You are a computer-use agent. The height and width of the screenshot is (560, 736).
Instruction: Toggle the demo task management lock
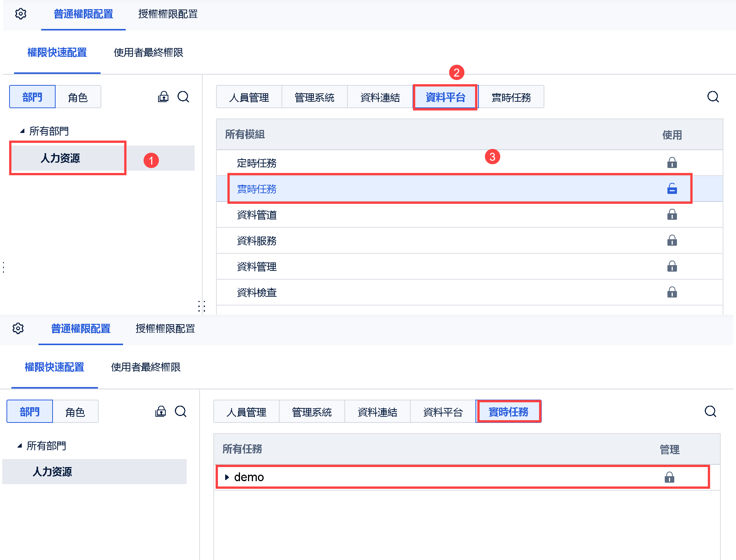[669, 477]
